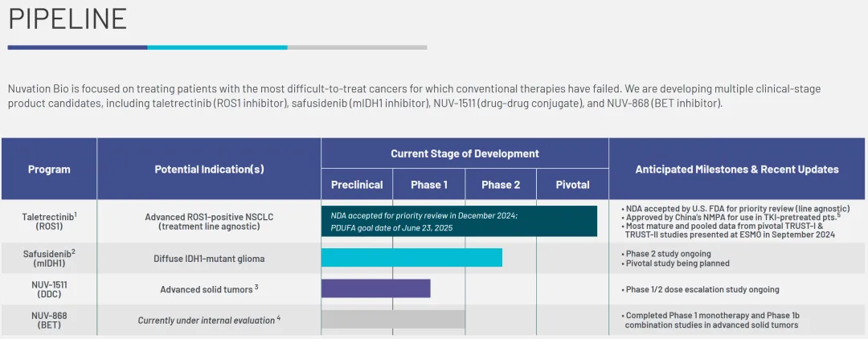
Task: Click the NUV-868 (BET) program name
Action: [49, 321]
